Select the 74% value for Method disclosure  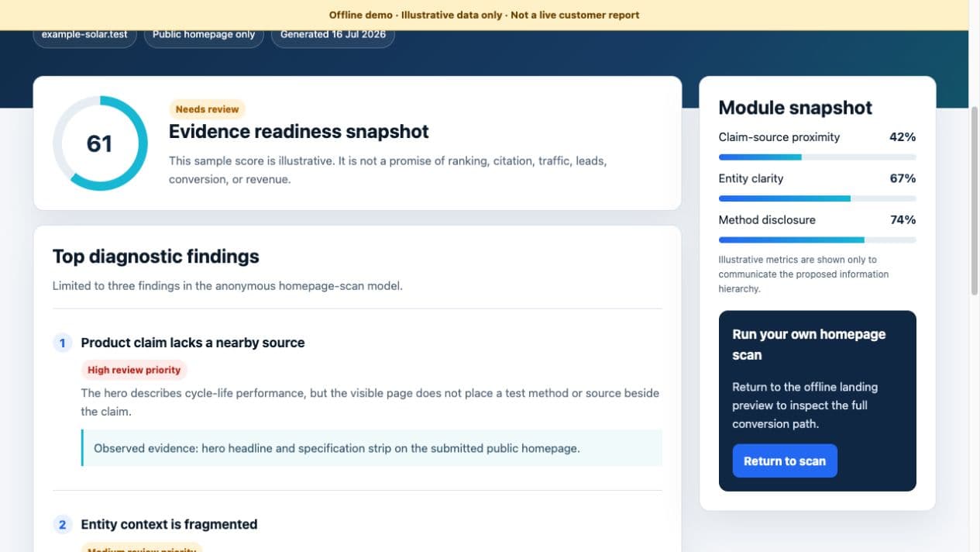(903, 220)
